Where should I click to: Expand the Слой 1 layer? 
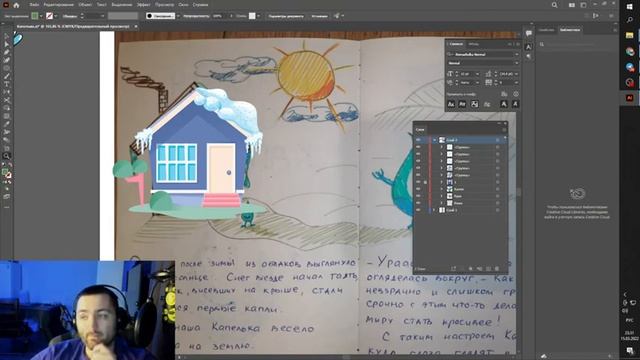[x=434, y=210]
